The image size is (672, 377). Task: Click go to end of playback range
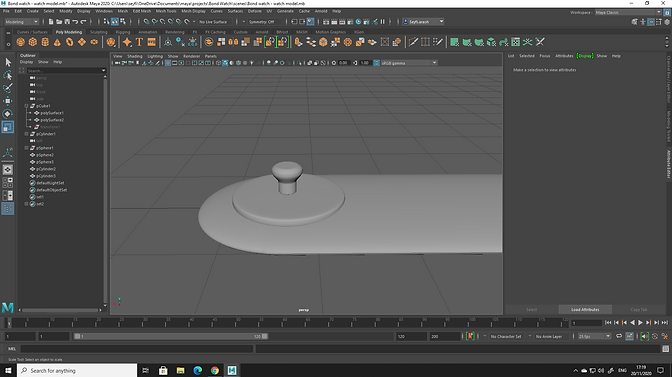click(x=664, y=323)
